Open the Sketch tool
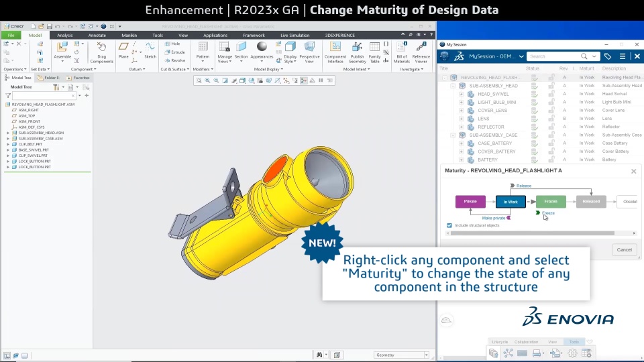The width and height of the screenshot is (644, 362). (150, 50)
